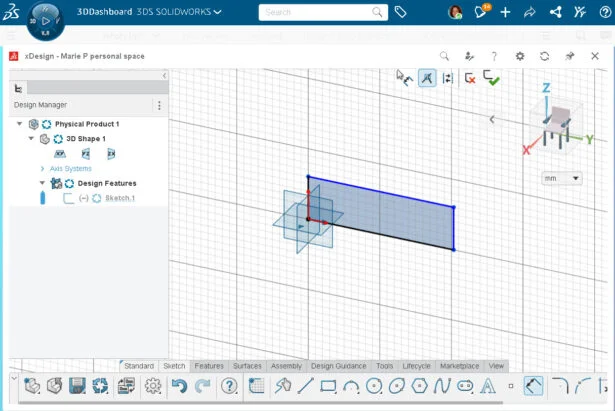Open the Assembly tab
The image size is (615, 411).
click(286, 366)
